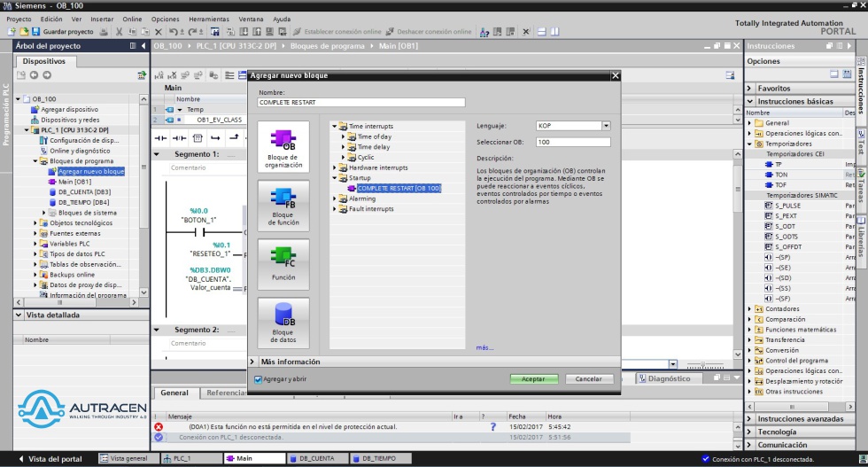Click the redo arrow toolbar icon
The height and width of the screenshot is (467, 868).
point(193,32)
